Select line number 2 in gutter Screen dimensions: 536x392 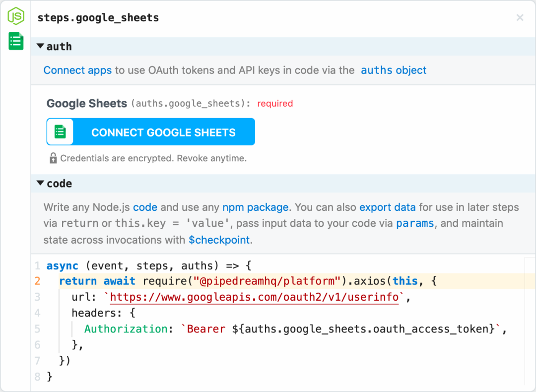(x=37, y=281)
